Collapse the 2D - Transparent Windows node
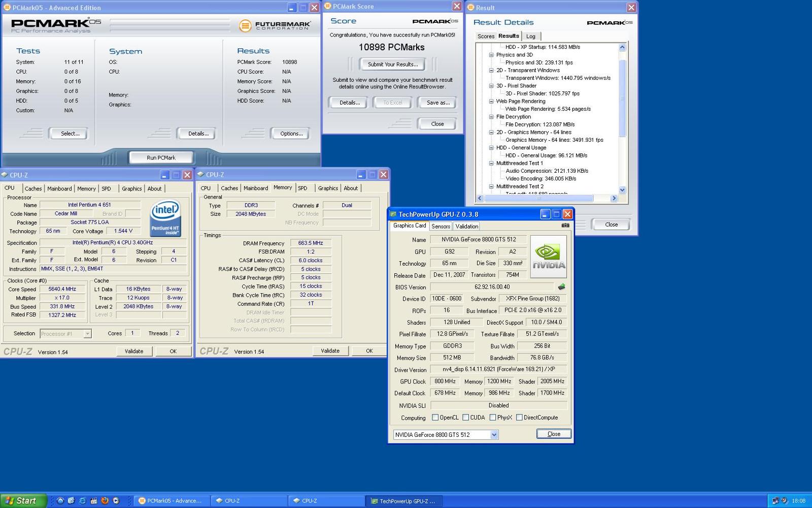Viewport: 812px width, 508px height. click(491, 70)
